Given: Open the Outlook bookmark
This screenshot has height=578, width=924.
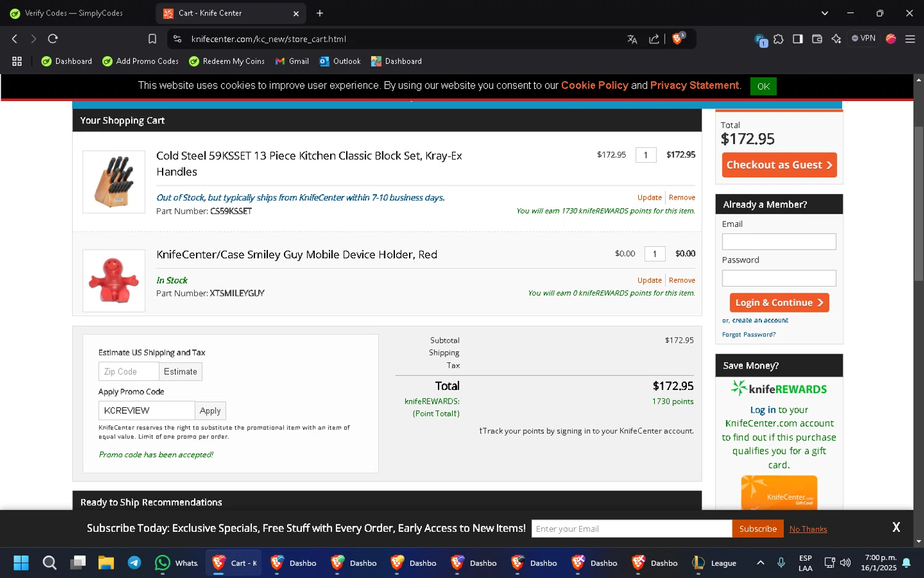Looking at the screenshot, I should [340, 61].
